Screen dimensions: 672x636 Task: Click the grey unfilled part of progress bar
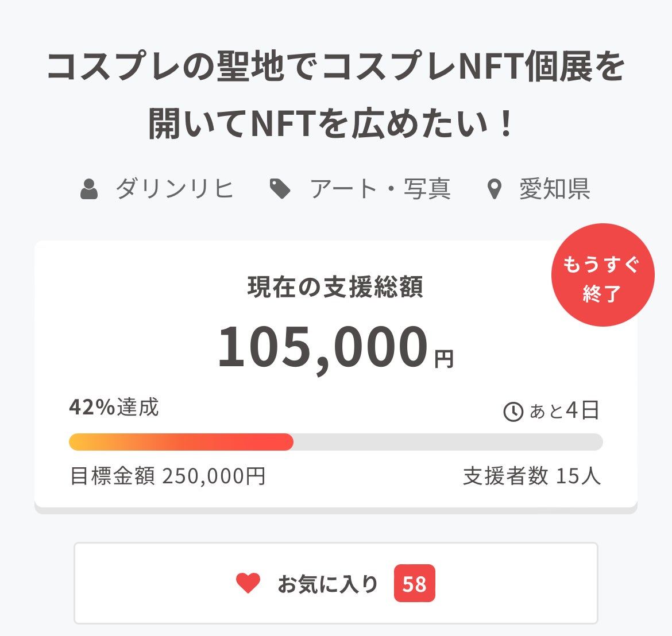448,442
